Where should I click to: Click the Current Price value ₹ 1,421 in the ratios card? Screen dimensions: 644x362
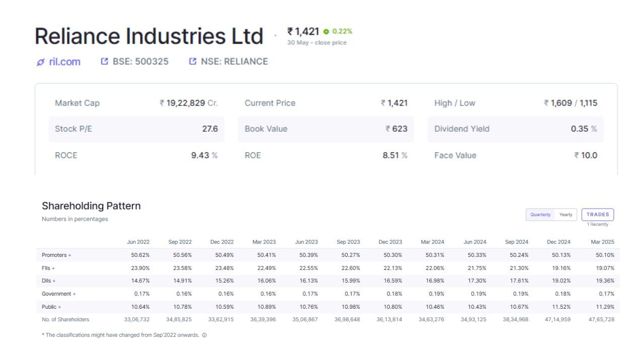[x=394, y=103]
